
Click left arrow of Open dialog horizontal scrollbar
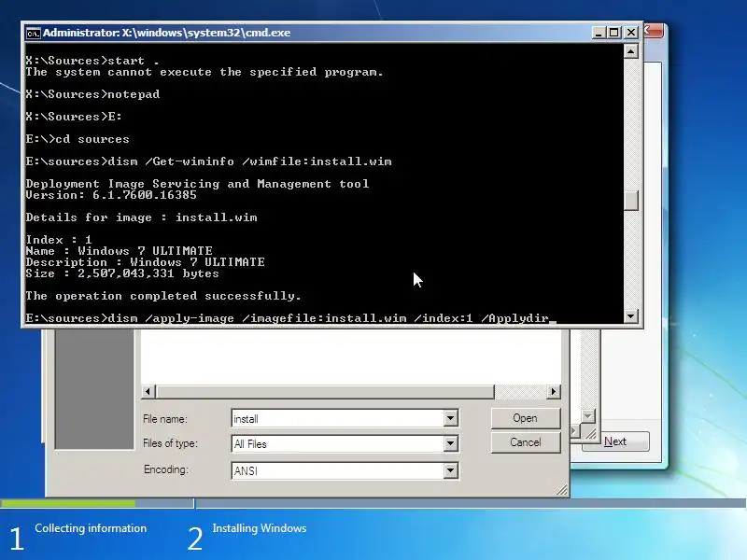(148, 391)
